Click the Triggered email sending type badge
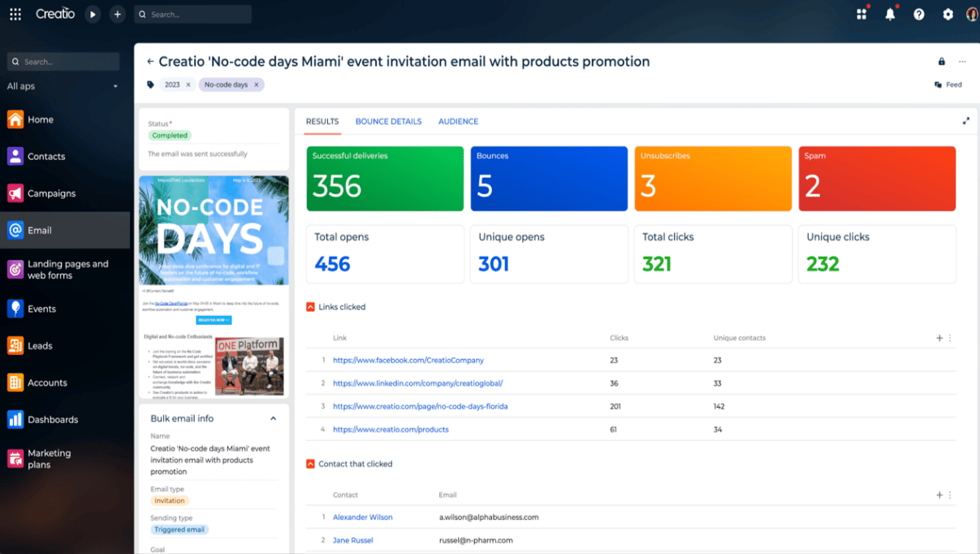This screenshot has height=554, width=980. click(179, 530)
